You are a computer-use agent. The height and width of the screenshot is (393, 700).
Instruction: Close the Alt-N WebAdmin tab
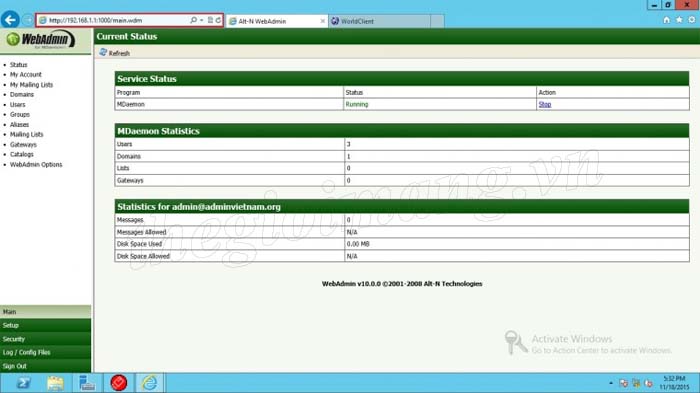pyautogui.click(x=322, y=21)
